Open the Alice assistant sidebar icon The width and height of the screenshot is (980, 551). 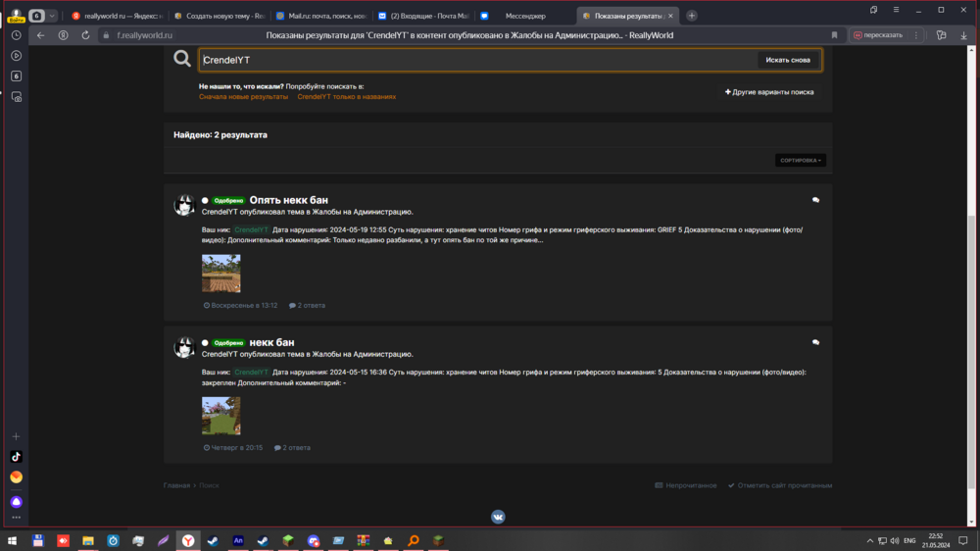pyautogui.click(x=17, y=502)
